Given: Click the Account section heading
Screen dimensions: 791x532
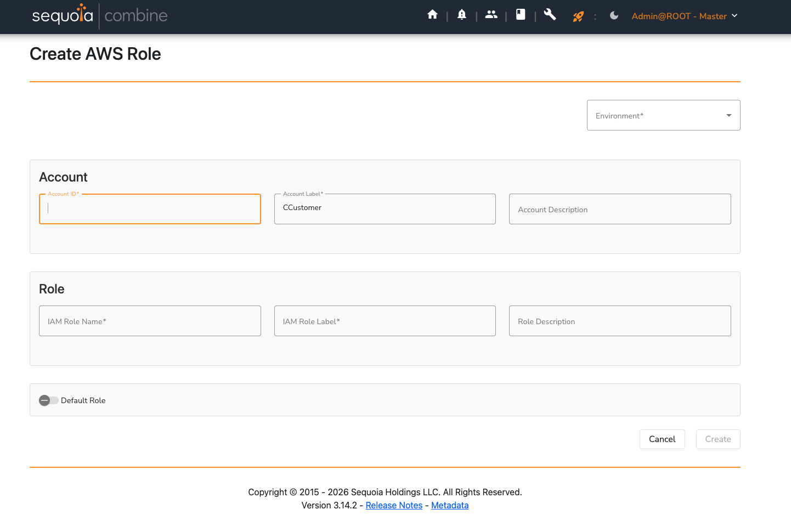Looking at the screenshot, I should (x=63, y=177).
